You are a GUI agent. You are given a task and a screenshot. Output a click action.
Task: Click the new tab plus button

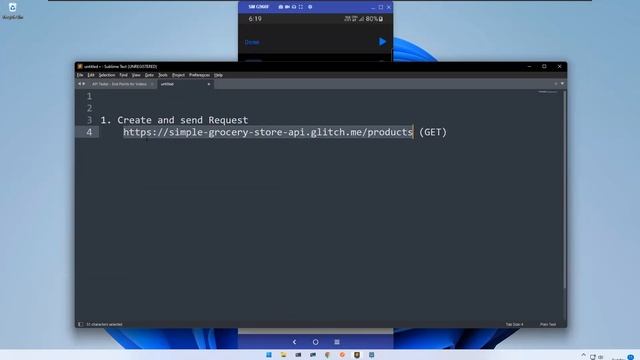click(556, 84)
